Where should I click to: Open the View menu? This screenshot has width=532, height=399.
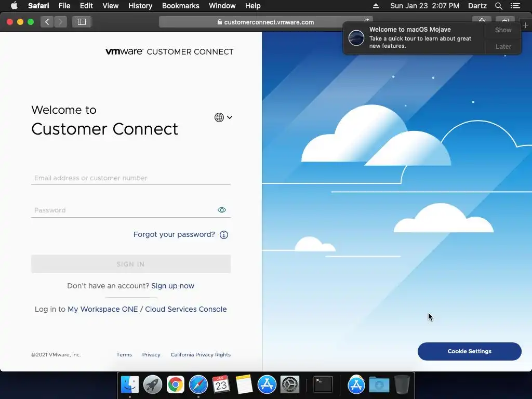[111, 6]
